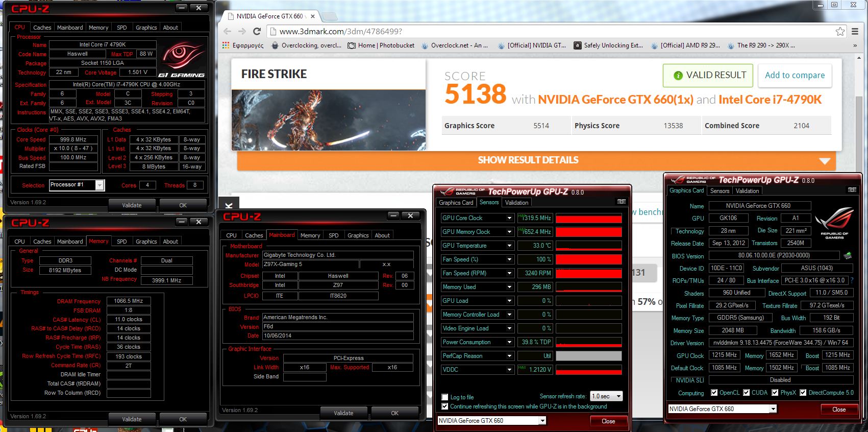The image size is (868, 432).
Task: Click camera icon in GPU-Z Graphics Card window
Action: (x=852, y=190)
